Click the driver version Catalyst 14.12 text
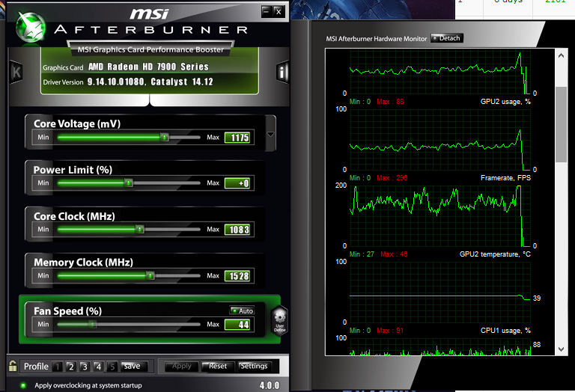 (181, 82)
